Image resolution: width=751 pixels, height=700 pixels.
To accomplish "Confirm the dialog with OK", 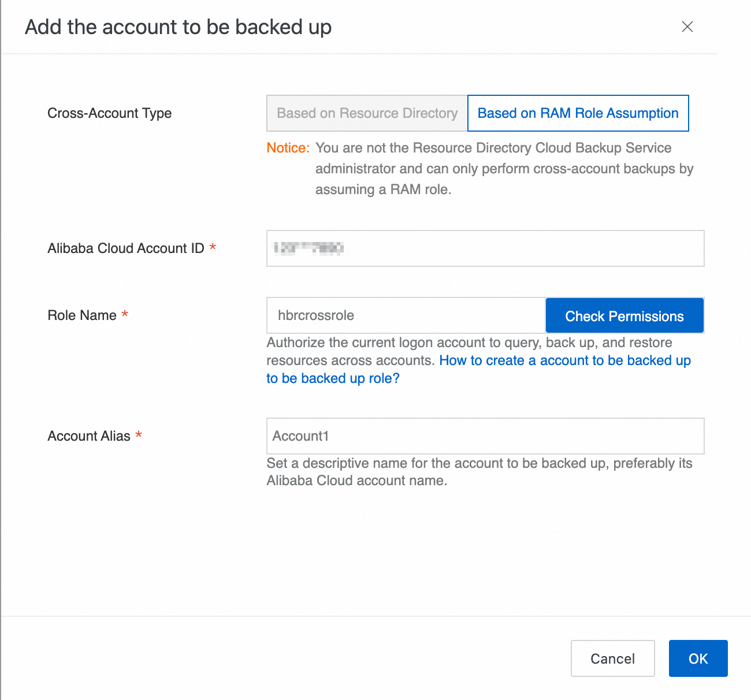I will (698, 658).
